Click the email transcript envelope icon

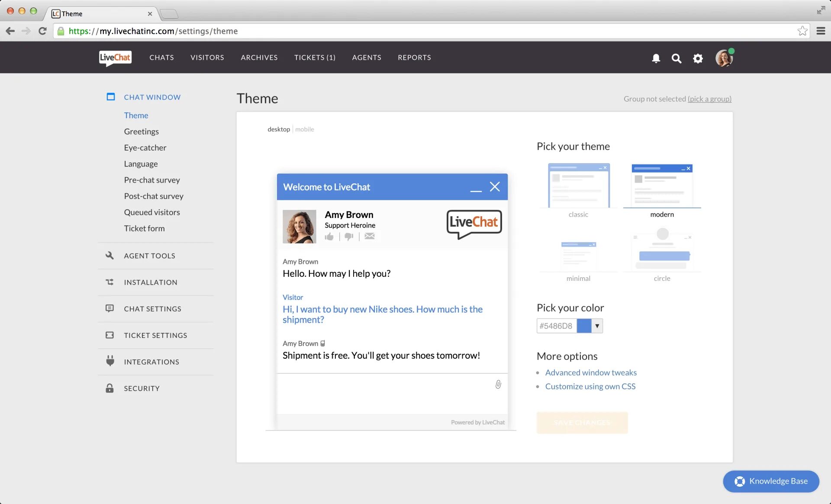pos(369,236)
